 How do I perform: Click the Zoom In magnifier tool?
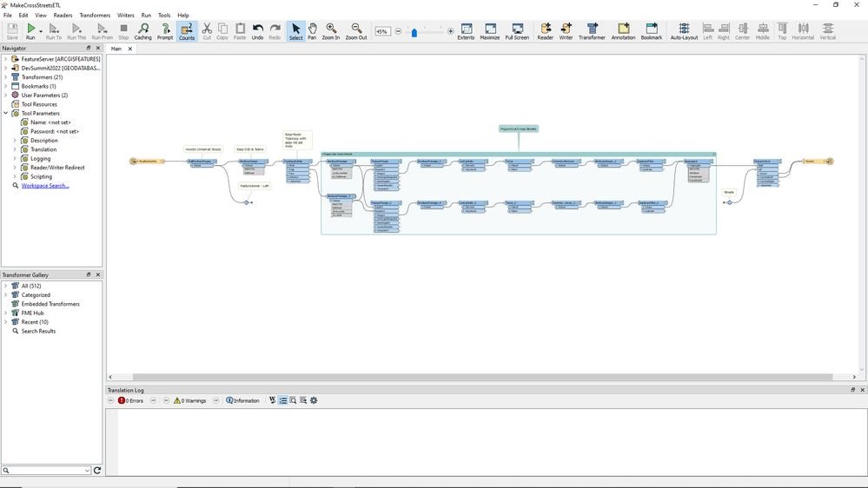coord(330,31)
